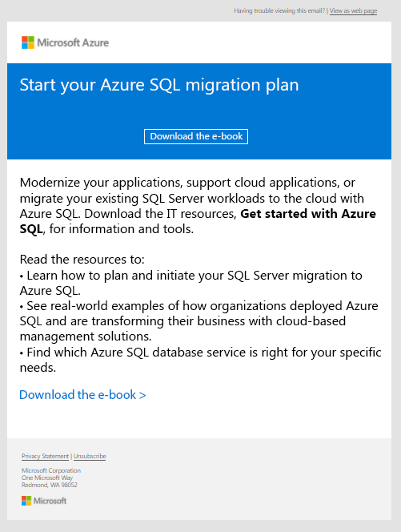Click the 'Microsoft Corporation' footer text
This screenshot has width=401, height=532.
[x=51, y=470]
